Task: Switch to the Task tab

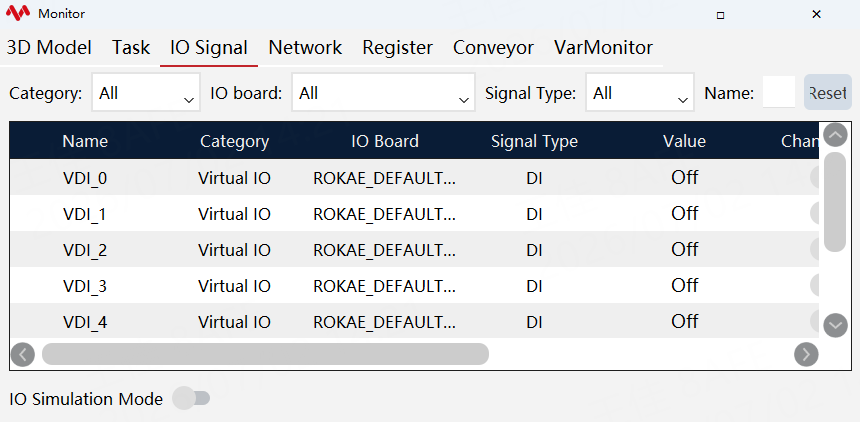Action: (x=131, y=48)
